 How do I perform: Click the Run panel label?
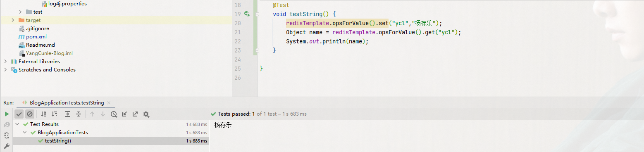pyautogui.click(x=9, y=102)
